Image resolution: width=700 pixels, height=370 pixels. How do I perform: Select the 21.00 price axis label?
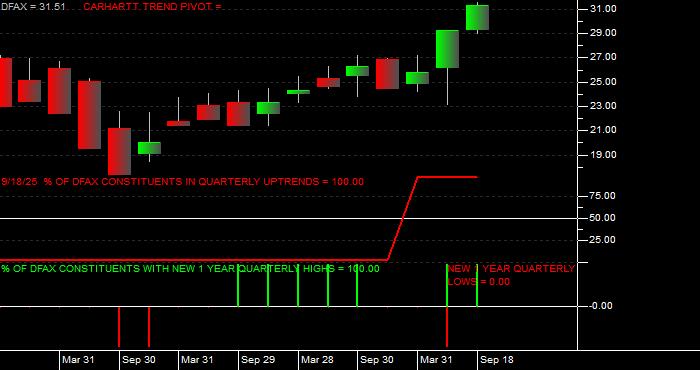(603, 130)
